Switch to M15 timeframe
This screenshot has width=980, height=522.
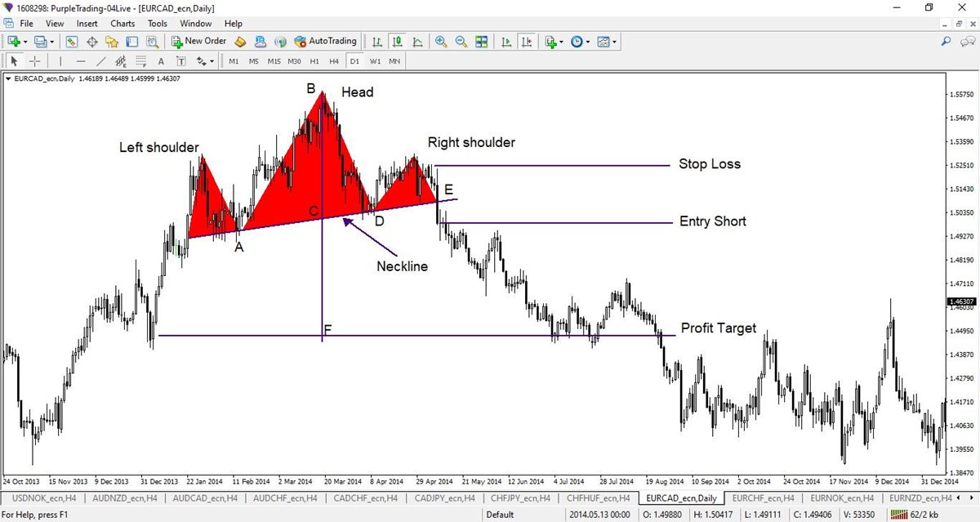274,61
